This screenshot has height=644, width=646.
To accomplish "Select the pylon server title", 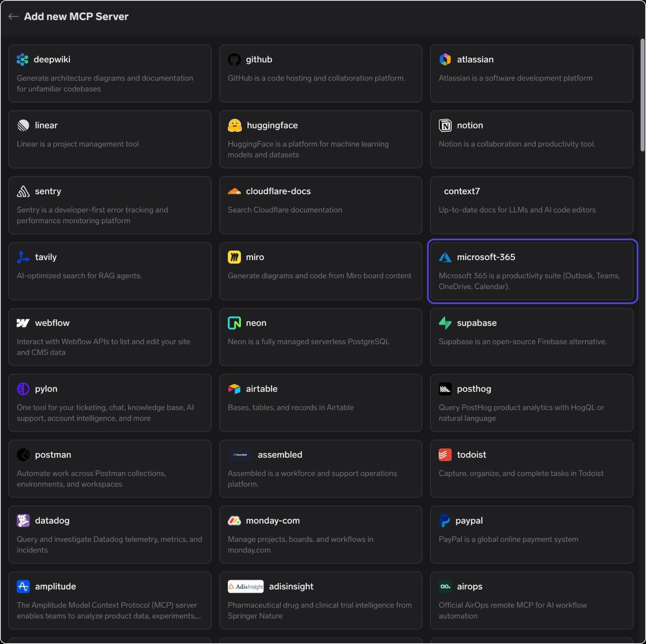I will click(46, 389).
